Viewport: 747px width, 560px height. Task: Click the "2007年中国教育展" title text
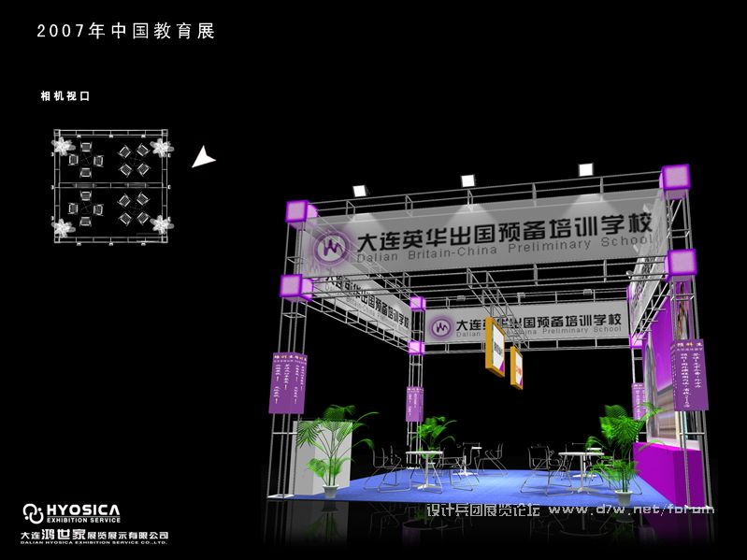tap(126, 32)
